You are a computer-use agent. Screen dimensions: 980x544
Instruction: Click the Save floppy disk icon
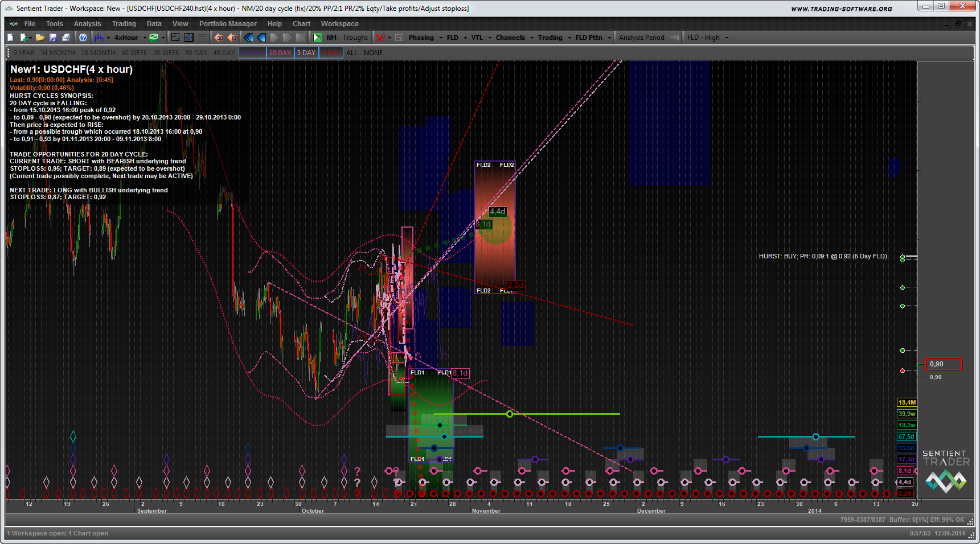[53, 38]
